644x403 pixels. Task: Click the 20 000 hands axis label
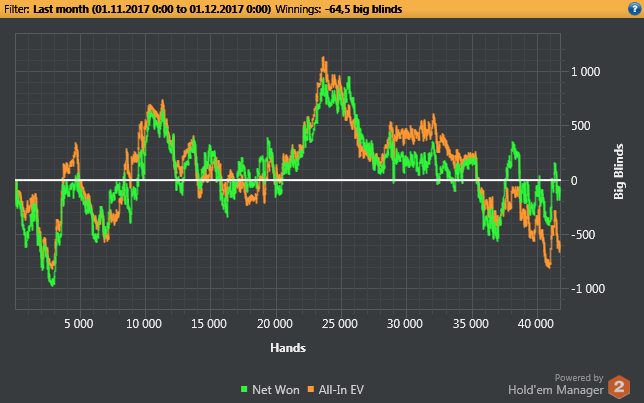click(x=274, y=324)
